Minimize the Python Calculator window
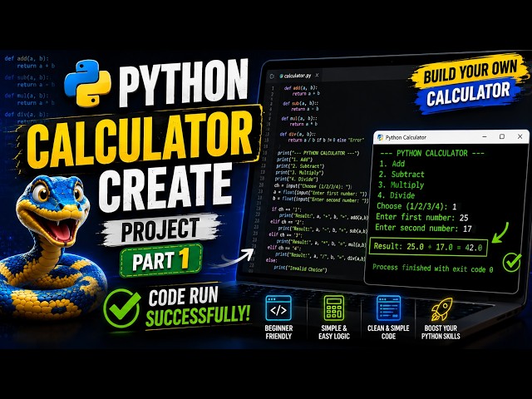 485,136
